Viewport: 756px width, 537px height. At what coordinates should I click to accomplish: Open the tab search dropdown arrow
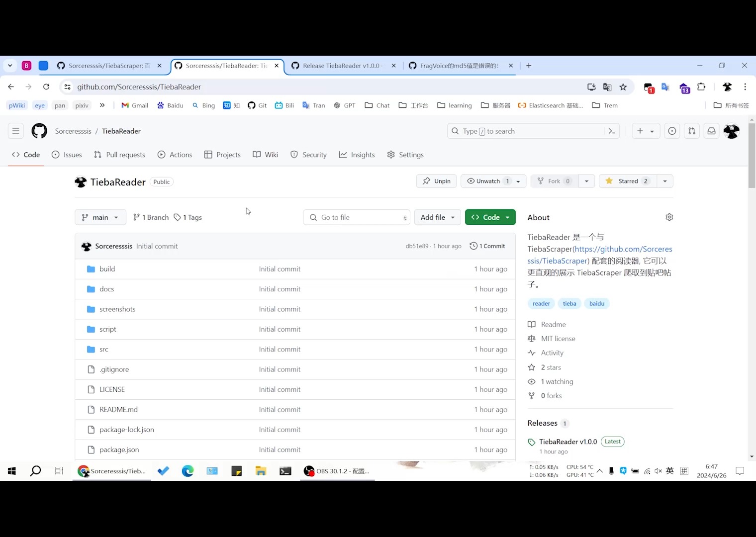(x=10, y=66)
